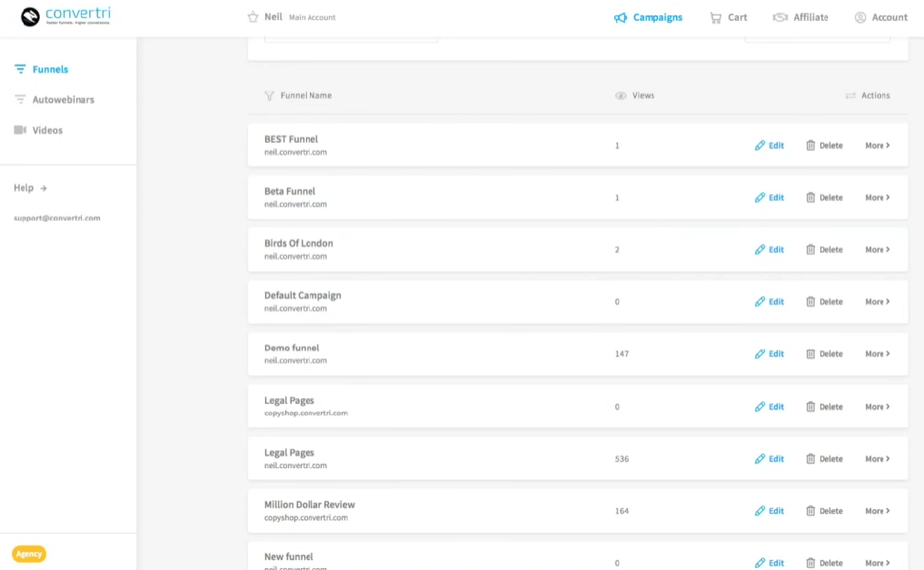Click the pencil Edit icon for BEST Funnel
The width and height of the screenshot is (924, 570).
(x=760, y=145)
